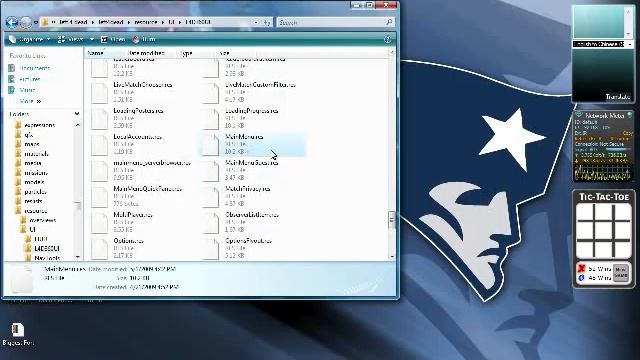The image size is (640, 360).
Task: Open the recent pages dropdown beside Forward
Action: point(36,22)
